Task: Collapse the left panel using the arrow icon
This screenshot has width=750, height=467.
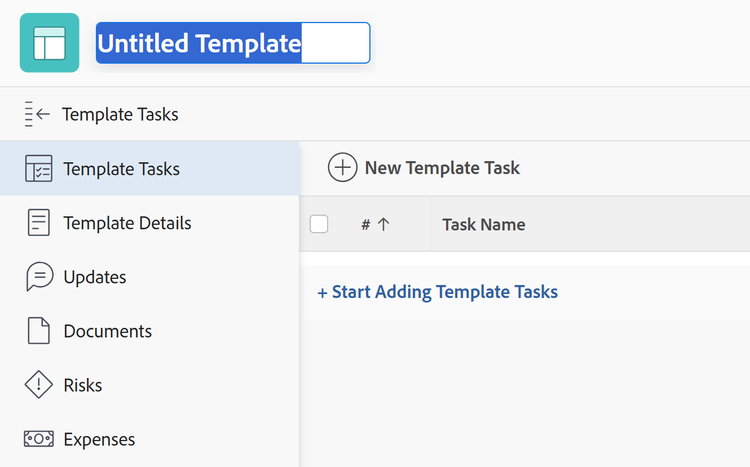Action: coord(37,114)
